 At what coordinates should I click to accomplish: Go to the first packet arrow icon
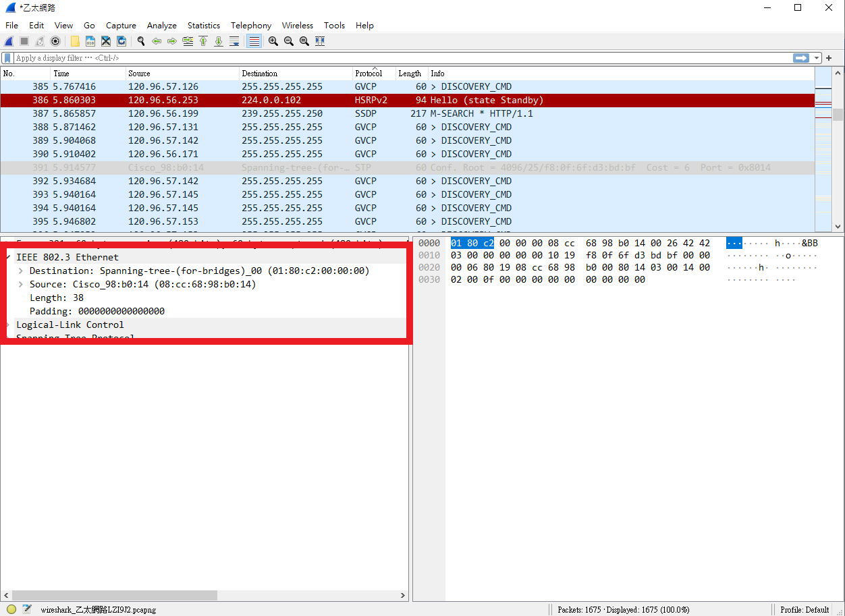[202, 41]
